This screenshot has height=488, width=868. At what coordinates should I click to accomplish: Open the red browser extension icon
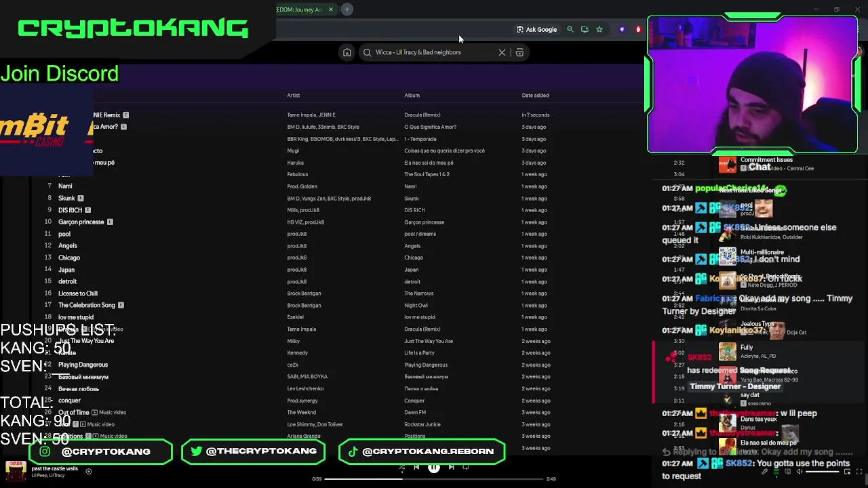point(638,29)
